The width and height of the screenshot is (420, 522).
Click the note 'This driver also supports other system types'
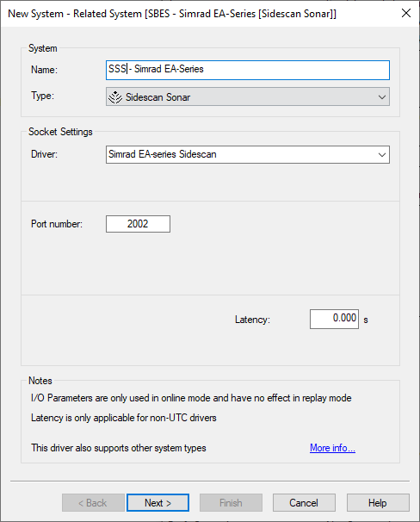point(119,448)
